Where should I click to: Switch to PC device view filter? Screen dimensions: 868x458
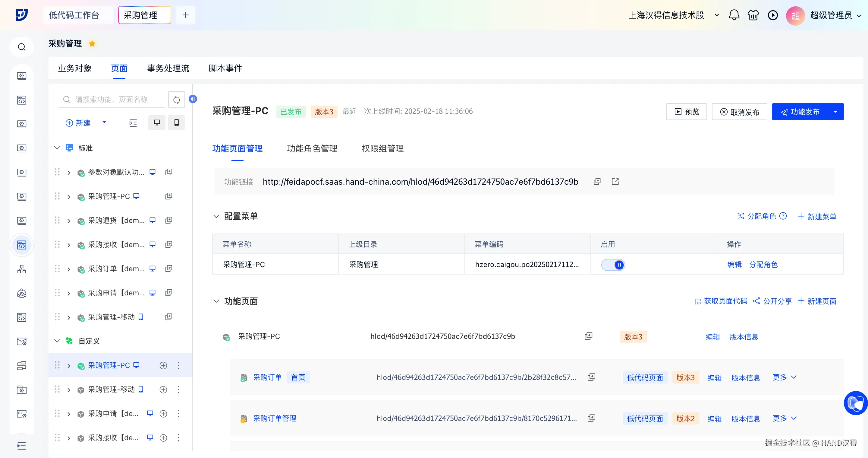click(x=157, y=122)
